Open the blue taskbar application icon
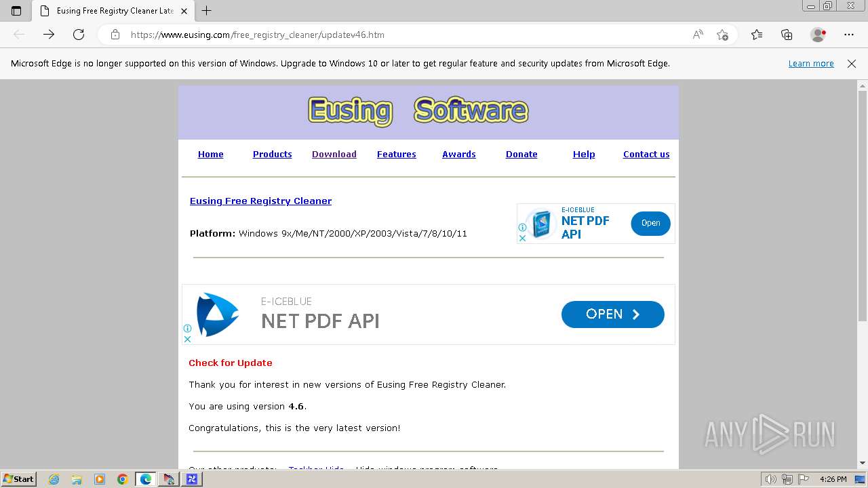The width and height of the screenshot is (868, 488). [x=192, y=479]
